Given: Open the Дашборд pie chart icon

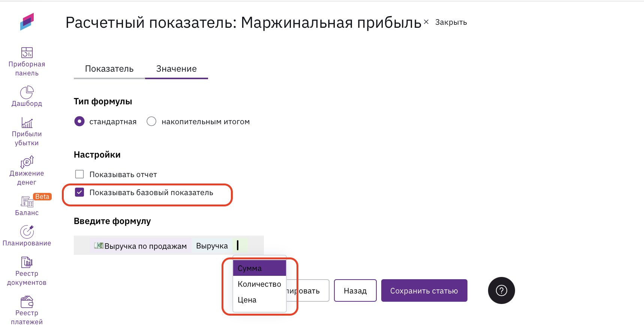Looking at the screenshot, I should coord(27,92).
